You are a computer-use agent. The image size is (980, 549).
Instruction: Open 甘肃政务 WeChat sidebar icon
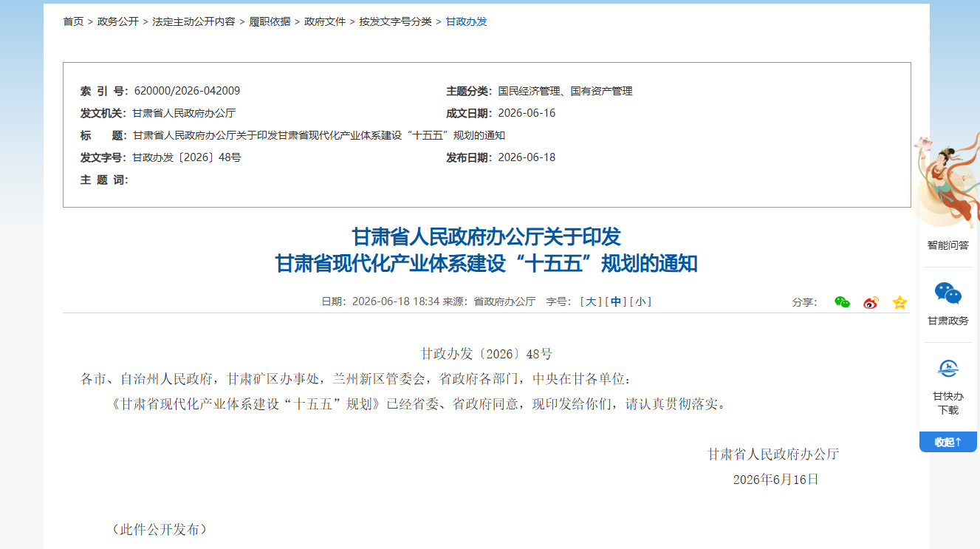948,293
